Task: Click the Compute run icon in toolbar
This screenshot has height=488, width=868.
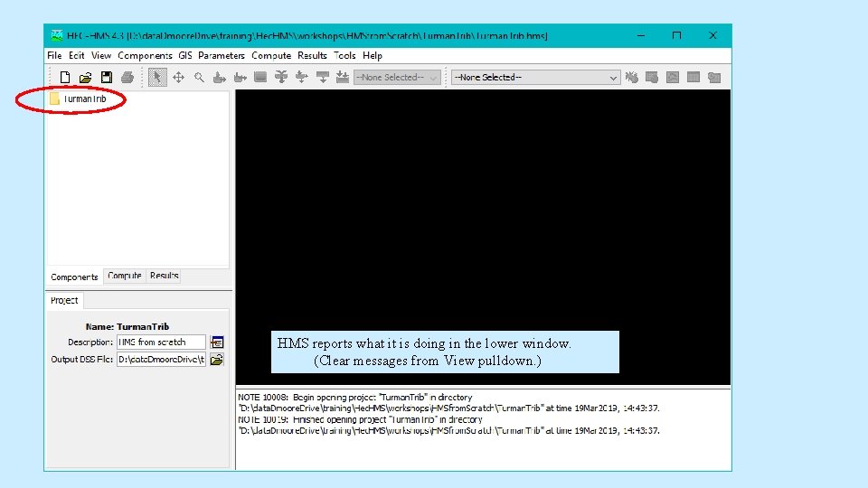Action: click(632, 78)
